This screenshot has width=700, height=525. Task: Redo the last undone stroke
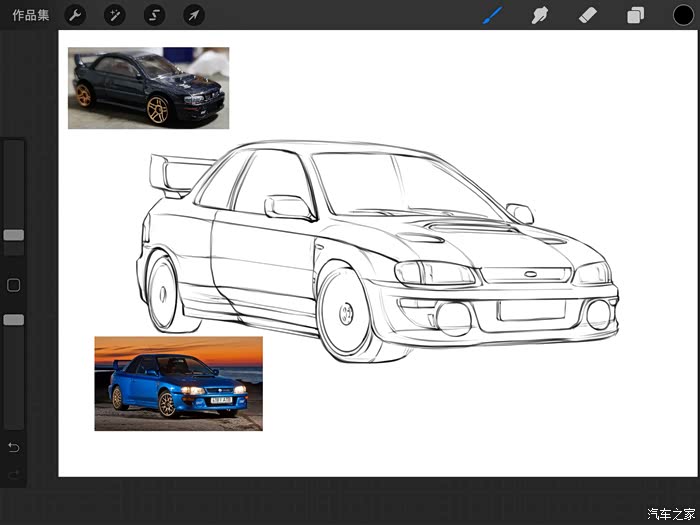tap(14, 474)
